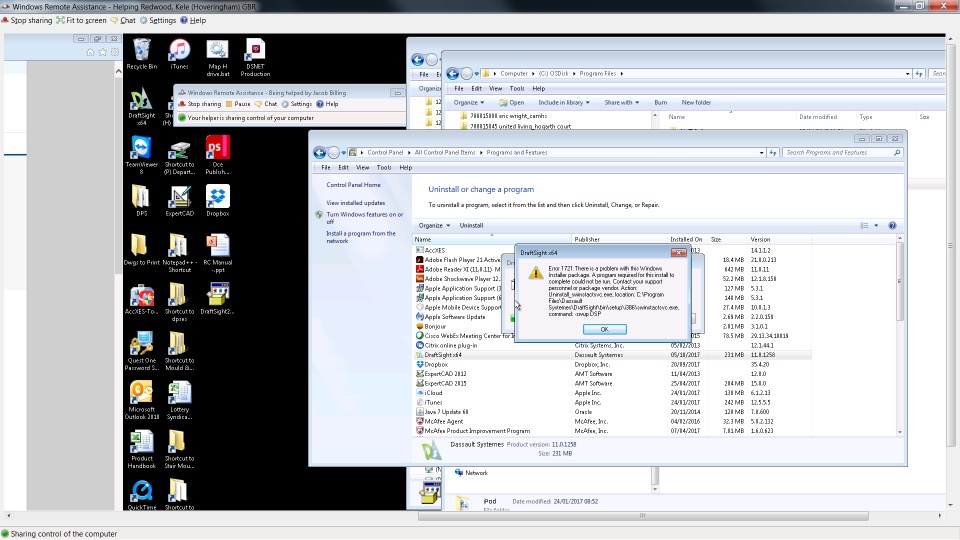The height and width of the screenshot is (540, 960).
Task: Select Dropbox row in programs list
Action: [x=612, y=364]
